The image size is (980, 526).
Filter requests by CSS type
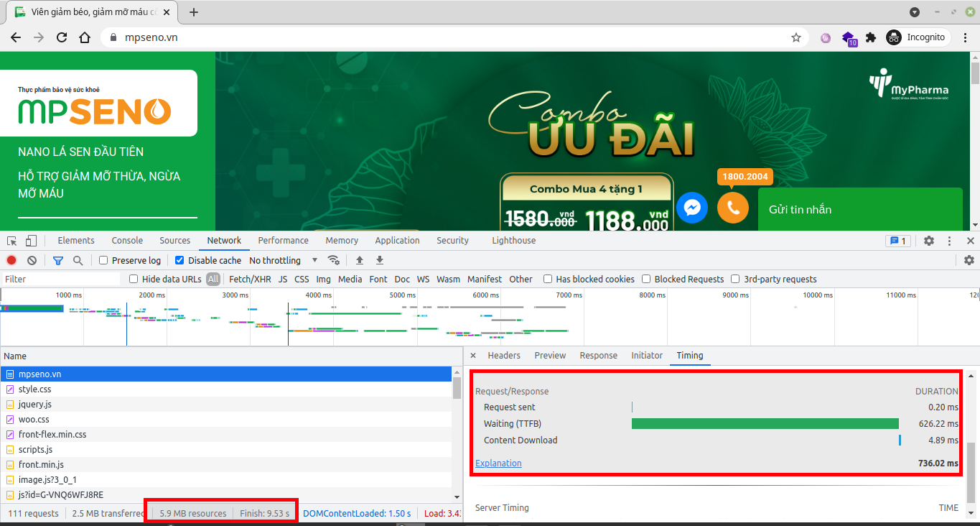[302, 279]
